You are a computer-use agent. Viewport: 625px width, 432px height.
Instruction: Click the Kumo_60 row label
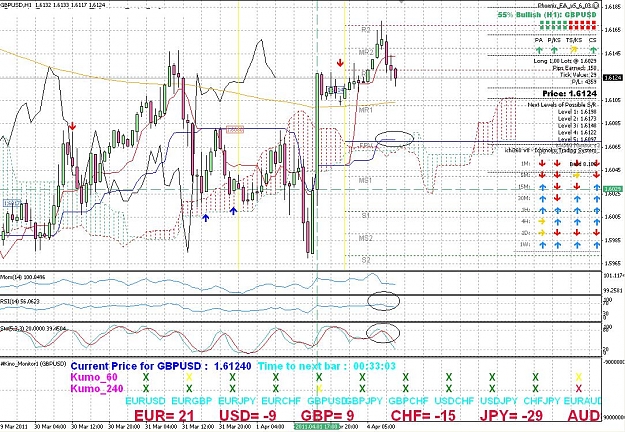94,377
